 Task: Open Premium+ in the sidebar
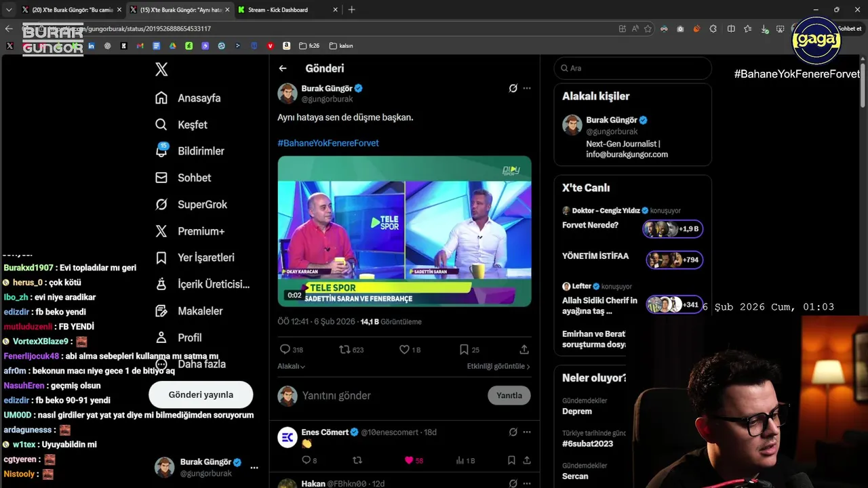[190, 231]
